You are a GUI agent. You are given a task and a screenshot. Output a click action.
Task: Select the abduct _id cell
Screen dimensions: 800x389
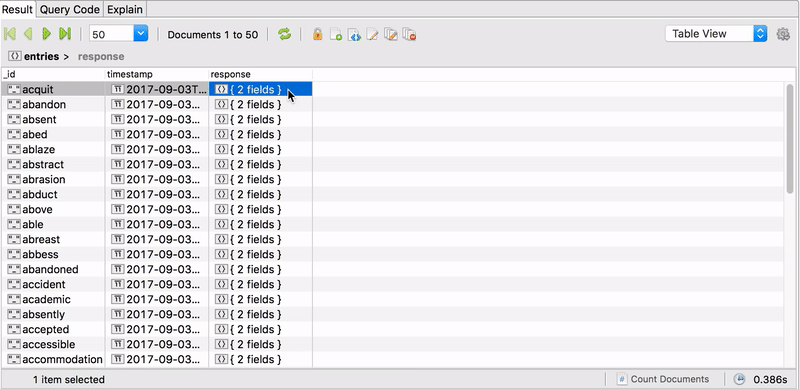pos(53,194)
